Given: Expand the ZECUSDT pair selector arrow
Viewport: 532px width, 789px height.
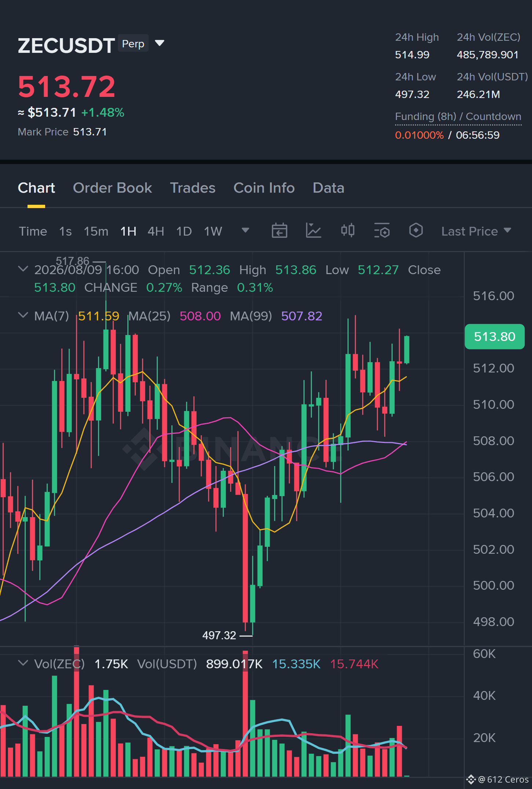Looking at the screenshot, I should (160, 43).
